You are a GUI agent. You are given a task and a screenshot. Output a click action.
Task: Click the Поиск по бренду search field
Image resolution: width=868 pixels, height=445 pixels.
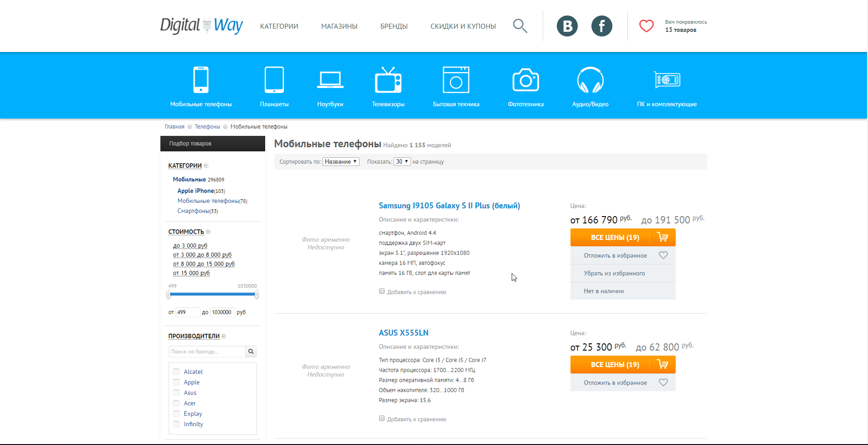point(207,352)
